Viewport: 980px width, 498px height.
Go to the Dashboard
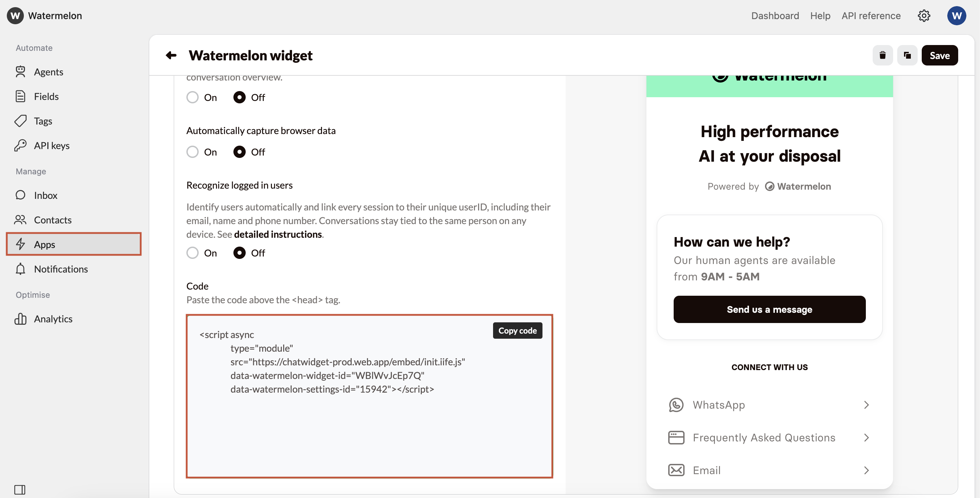point(775,16)
